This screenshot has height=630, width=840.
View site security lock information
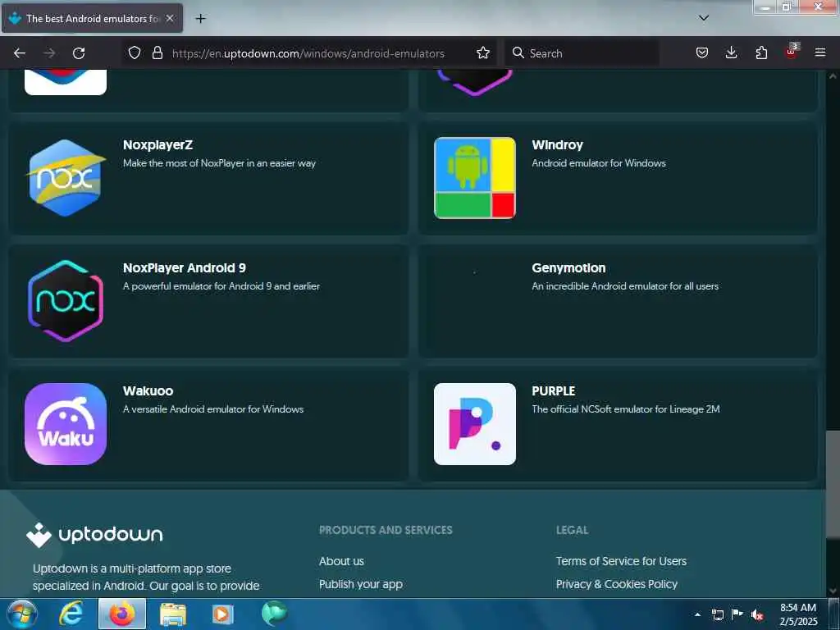tap(157, 53)
